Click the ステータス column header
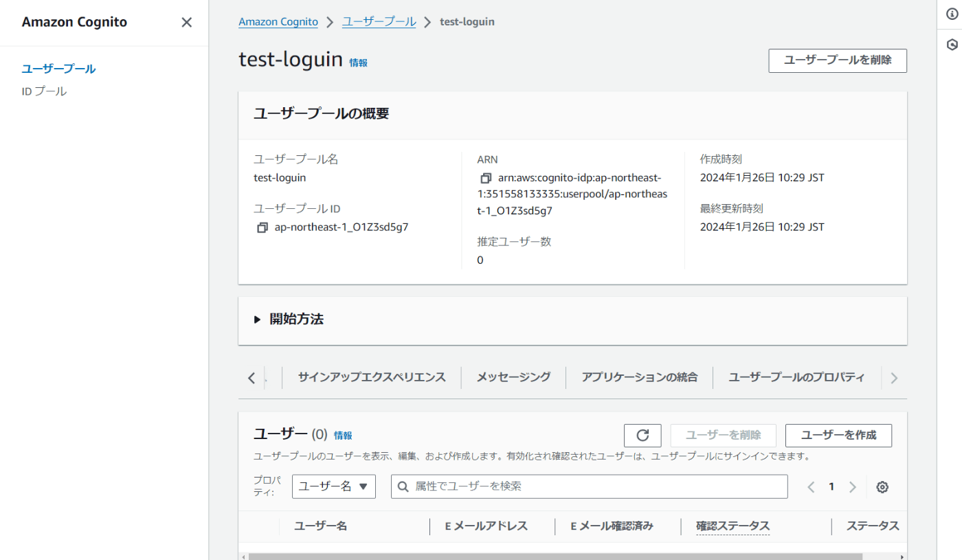962x560 pixels. (873, 526)
